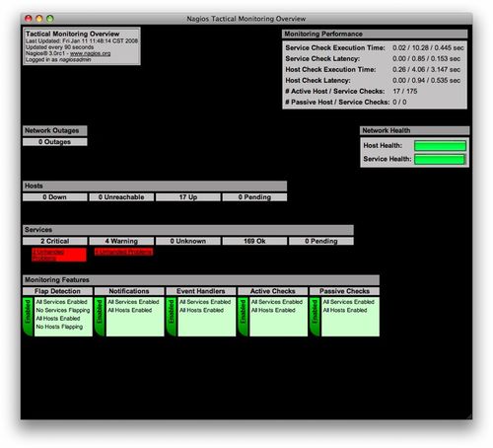The height and width of the screenshot is (448, 493).
Task: Open unhandled problems under Warning
Action: [x=123, y=252]
